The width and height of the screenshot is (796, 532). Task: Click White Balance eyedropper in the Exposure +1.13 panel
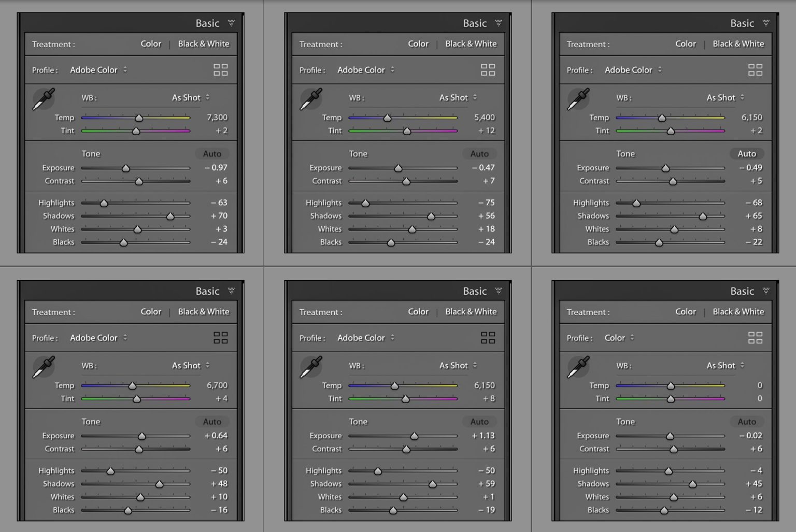click(x=311, y=367)
